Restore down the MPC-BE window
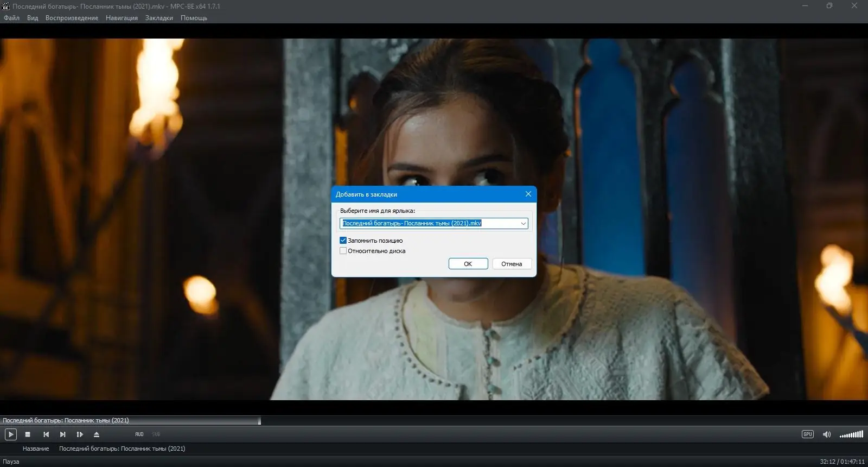The height and width of the screenshot is (467, 868). [829, 6]
